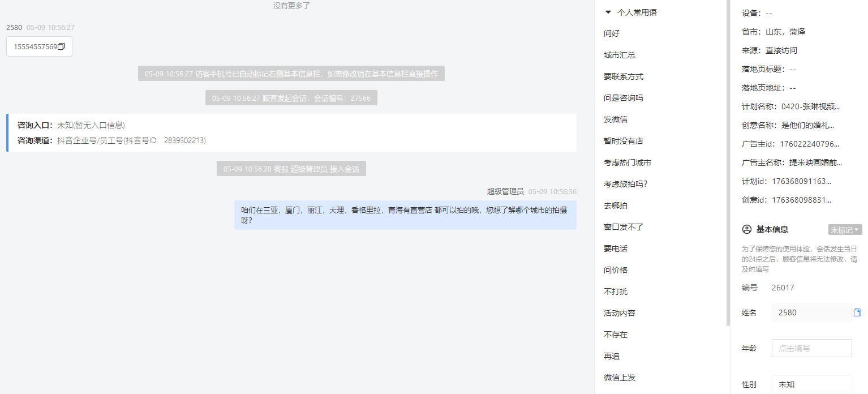The image size is (868, 394).
Task: Select the 问好 quick phrase
Action: click(612, 33)
